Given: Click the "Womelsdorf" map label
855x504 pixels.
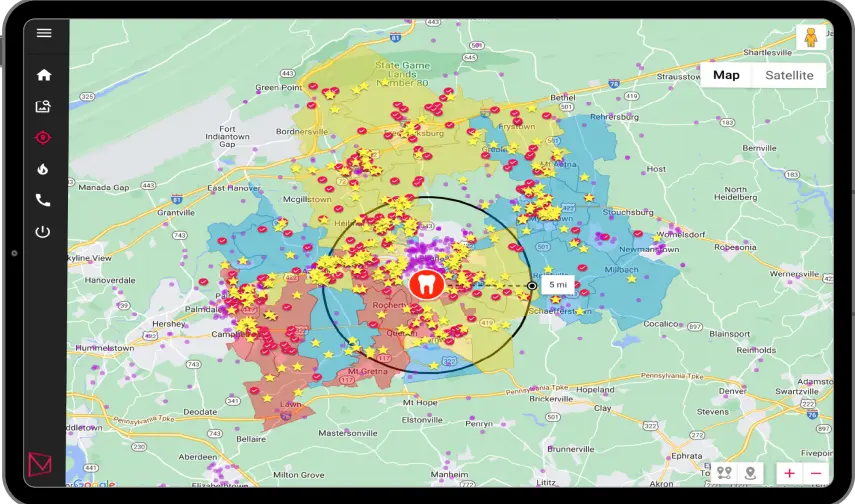Looking at the screenshot, I should coord(680,235).
